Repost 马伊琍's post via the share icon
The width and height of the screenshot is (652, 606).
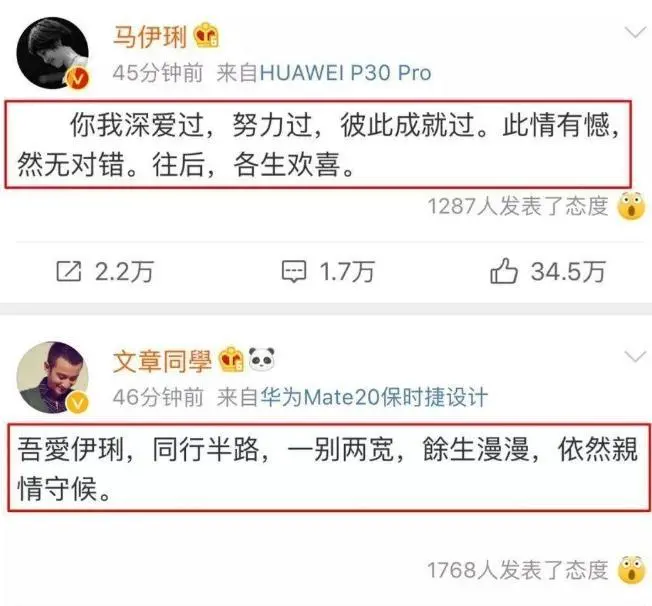pos(69,272)
